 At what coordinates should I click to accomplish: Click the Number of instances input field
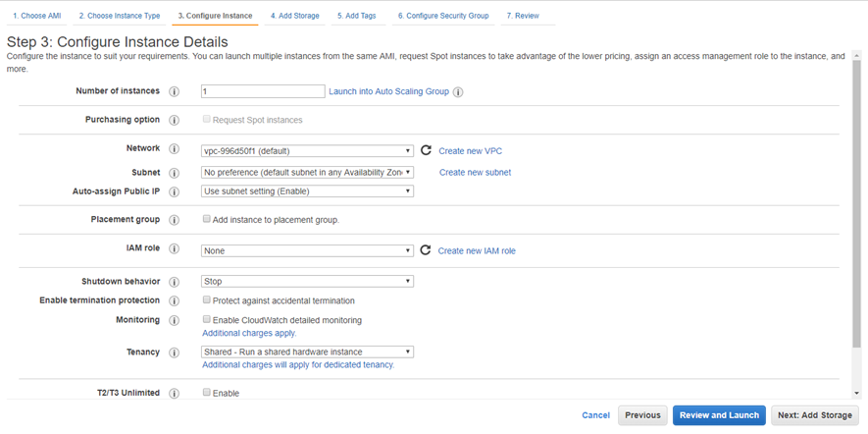(263, 91)
